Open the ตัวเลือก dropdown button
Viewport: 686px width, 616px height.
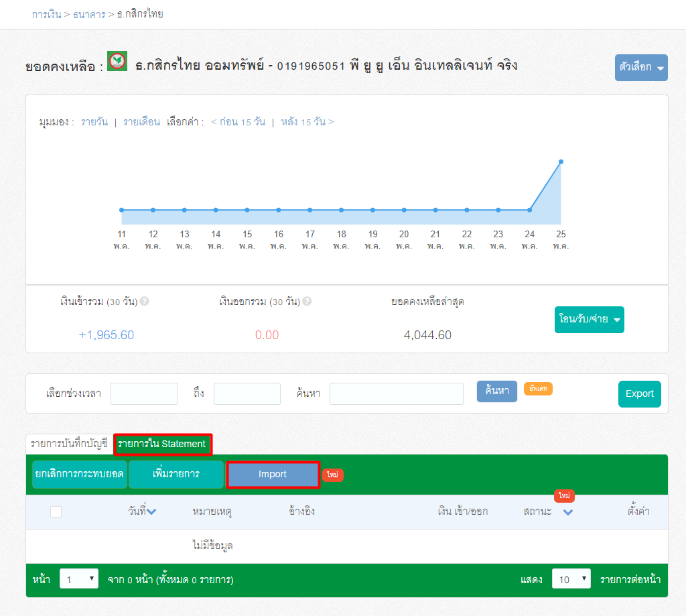[641, 68]
